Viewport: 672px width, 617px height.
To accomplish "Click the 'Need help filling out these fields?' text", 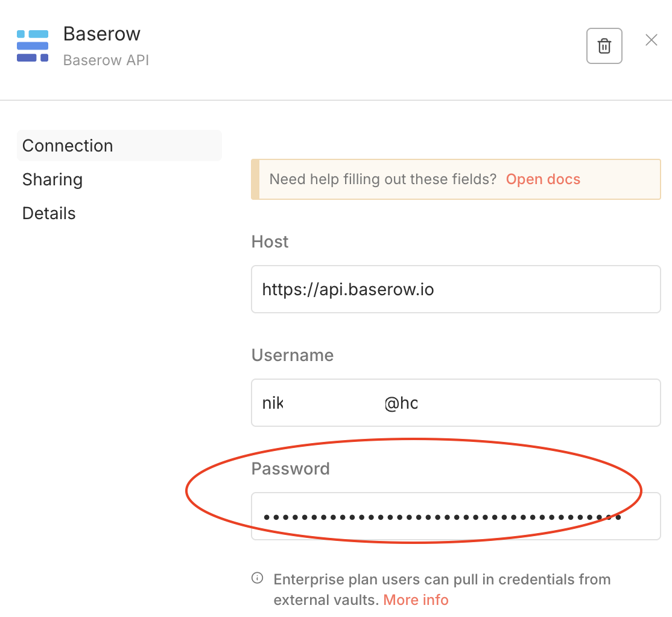I will pos(382,179).
